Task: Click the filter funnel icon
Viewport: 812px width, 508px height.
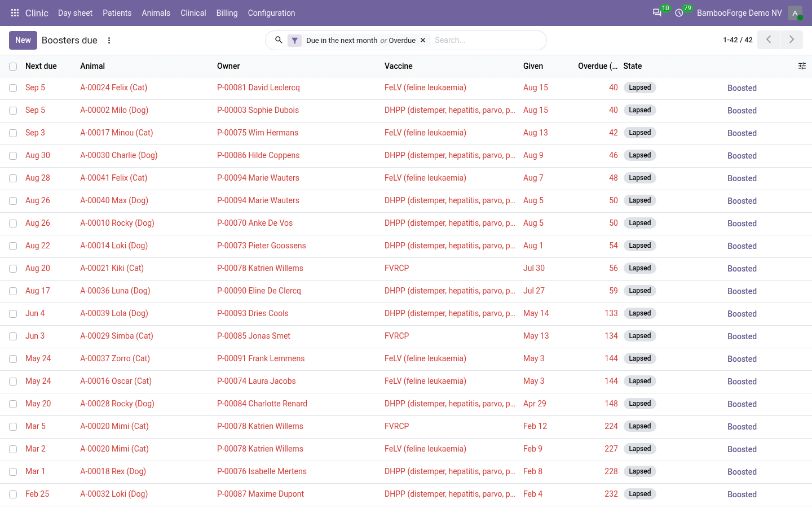Action: pos(295,41)
